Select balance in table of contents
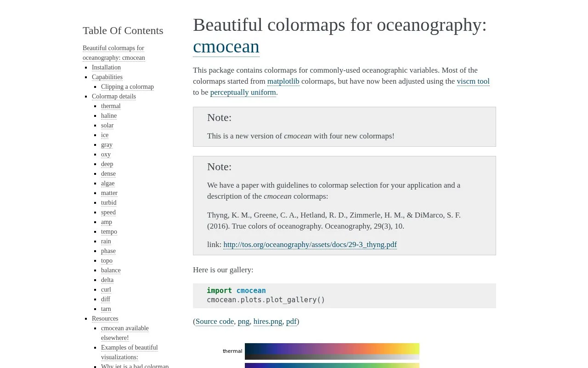The width and height of the screenshot is (588, 368). [111, 270]
